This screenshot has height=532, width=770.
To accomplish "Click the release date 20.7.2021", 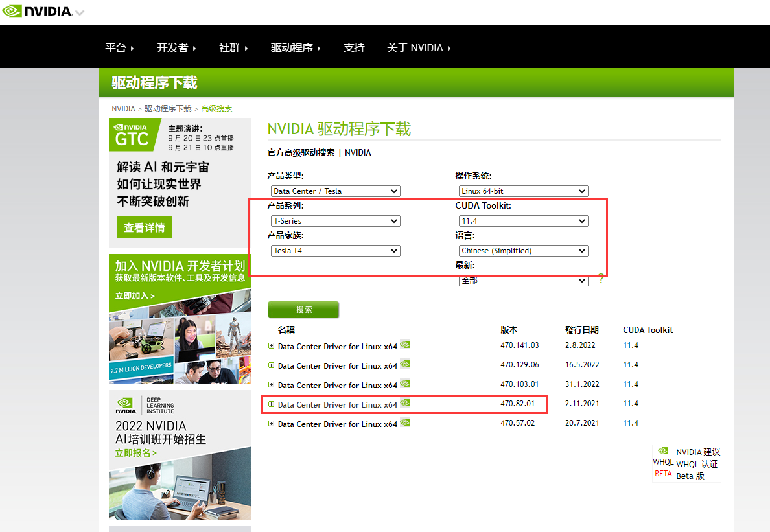I will coord(582,422).
